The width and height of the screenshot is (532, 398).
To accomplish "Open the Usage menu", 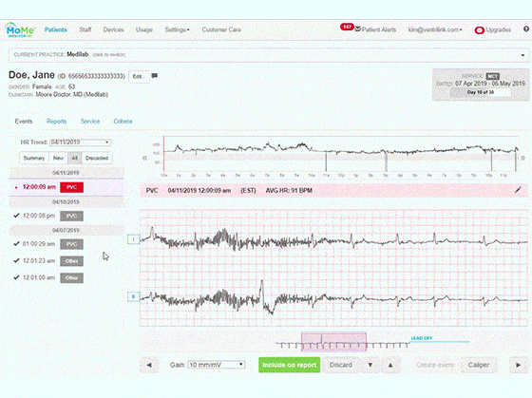I will (144, 29).
